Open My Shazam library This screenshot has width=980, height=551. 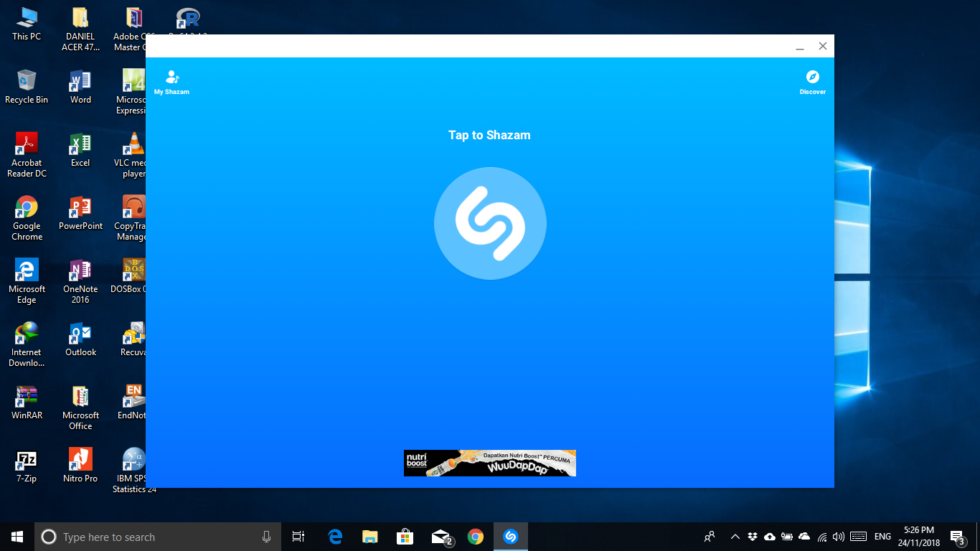click(171, 82)
